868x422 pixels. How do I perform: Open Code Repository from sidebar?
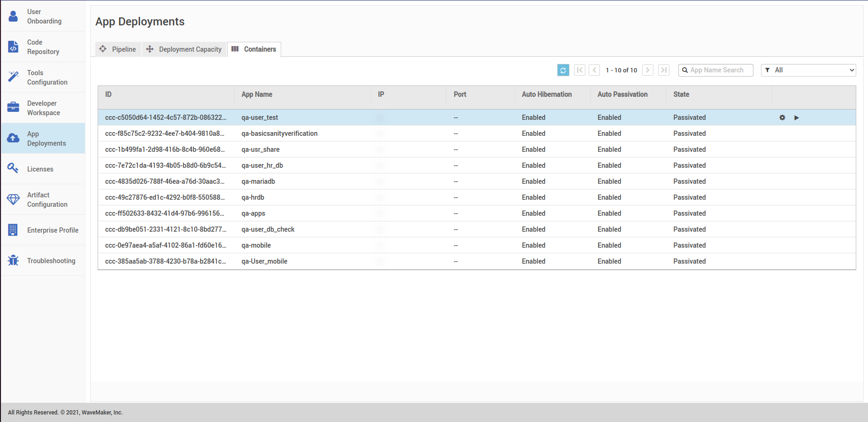point(43,47)
